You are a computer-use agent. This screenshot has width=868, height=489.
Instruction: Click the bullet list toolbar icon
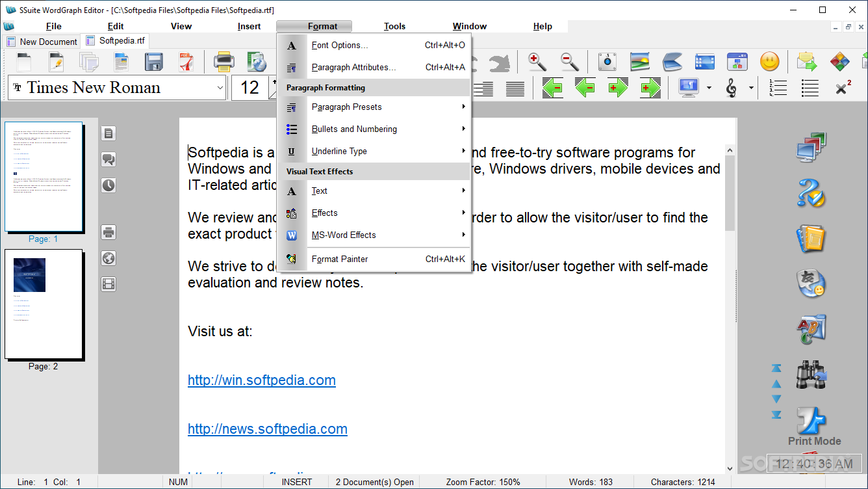click(810, 88)
